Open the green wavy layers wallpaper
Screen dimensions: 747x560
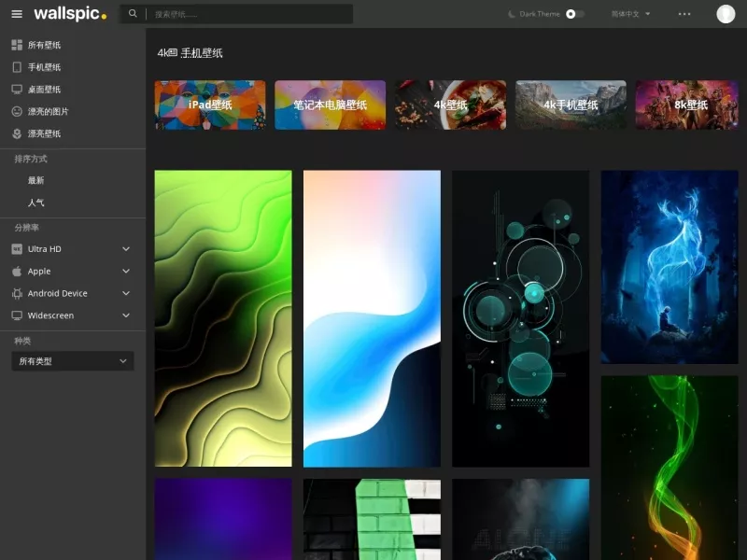pos(223,318)
